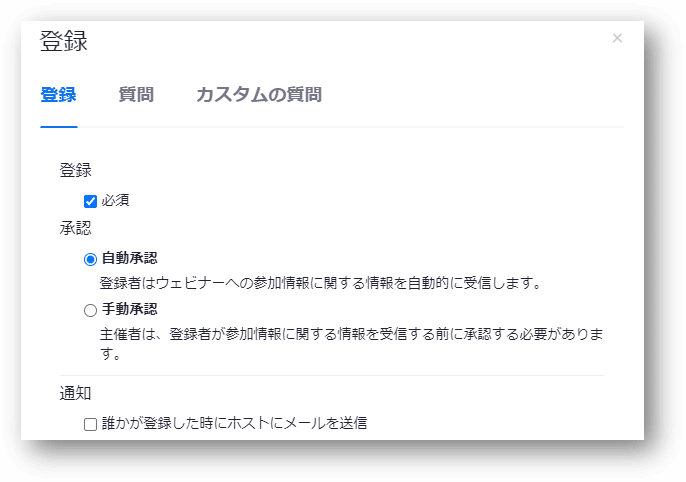Click the bold 自動承認 label
Viewport: 686px width, 482px height.
click(130, 258)
